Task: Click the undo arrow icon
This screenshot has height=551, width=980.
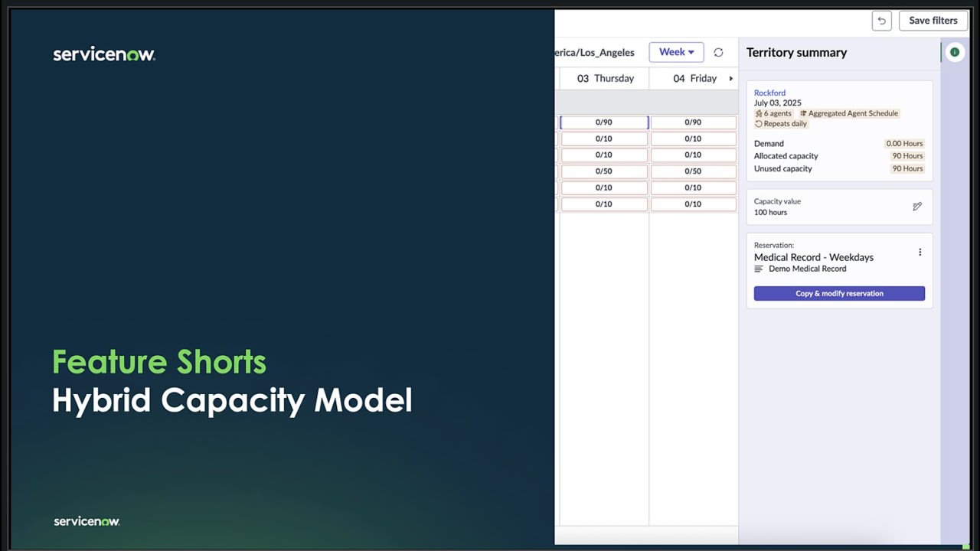Action: coord(881,21)
